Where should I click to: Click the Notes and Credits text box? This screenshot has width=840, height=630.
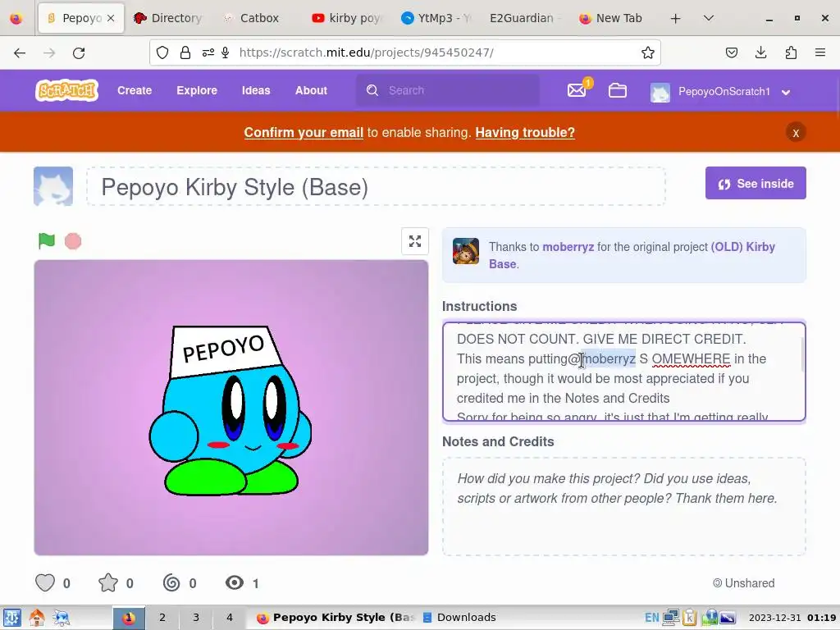point(624,506)
